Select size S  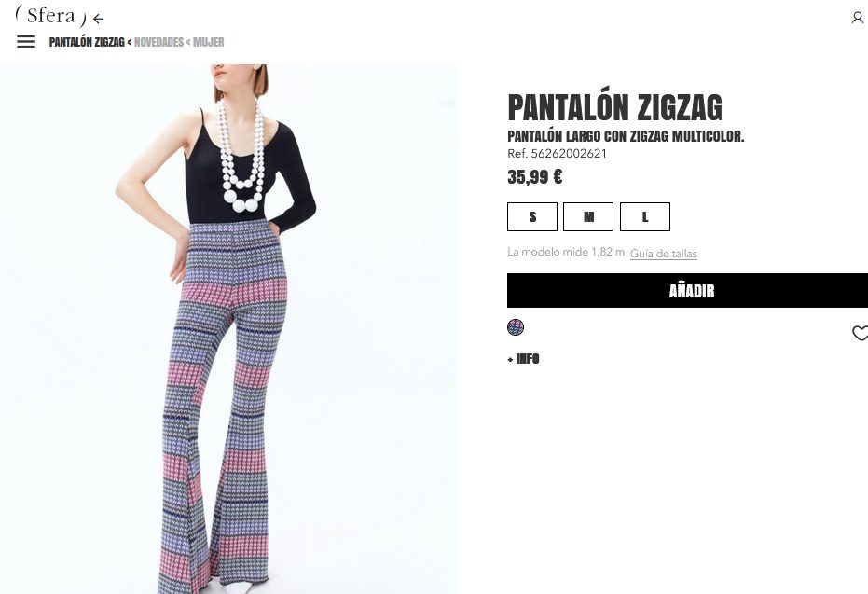click(532, 216)
